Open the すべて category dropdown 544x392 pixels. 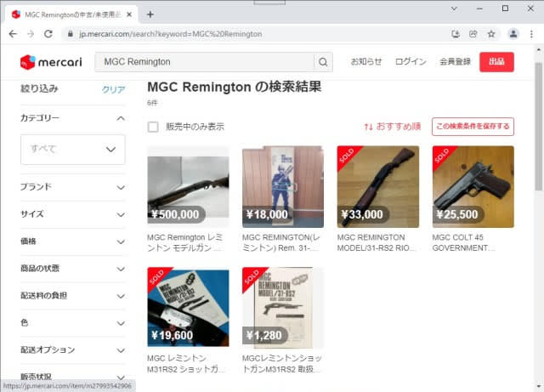(x=72, y=150)
